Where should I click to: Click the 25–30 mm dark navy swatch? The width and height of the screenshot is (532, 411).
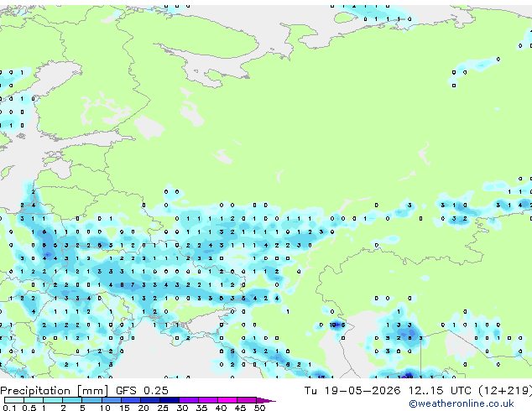(170, 400)
